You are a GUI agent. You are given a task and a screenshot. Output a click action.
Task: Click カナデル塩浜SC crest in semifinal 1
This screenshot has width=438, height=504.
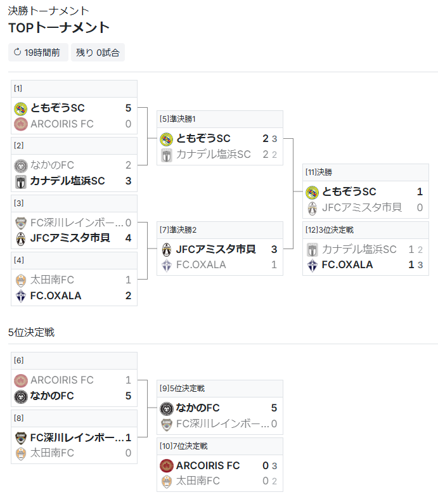point(167,155)
